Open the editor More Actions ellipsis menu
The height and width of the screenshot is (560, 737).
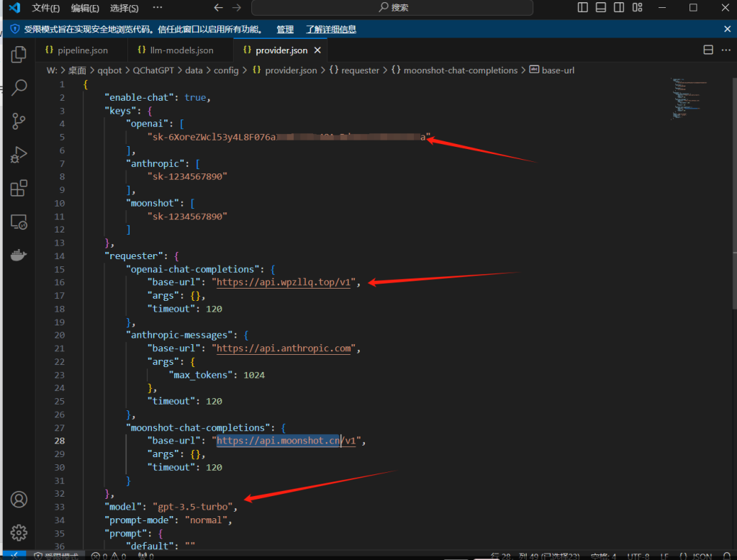pos(725,50)
